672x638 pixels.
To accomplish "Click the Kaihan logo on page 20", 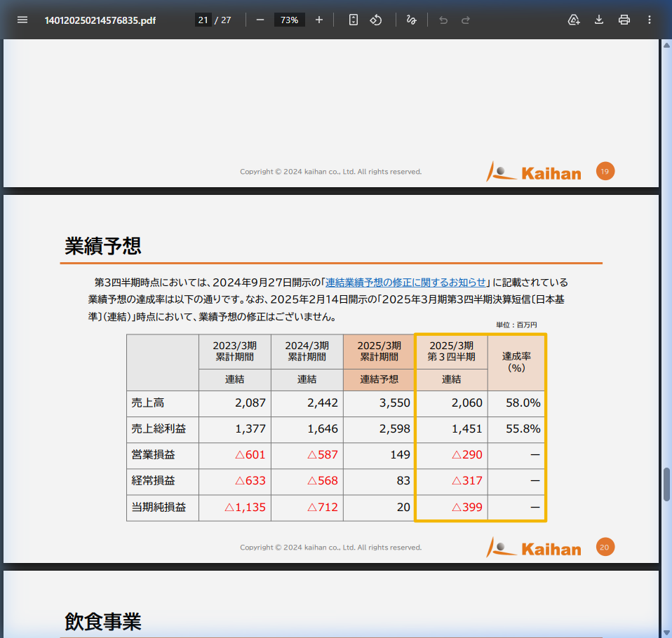I will pyautogui.click(x=534, y=547).
